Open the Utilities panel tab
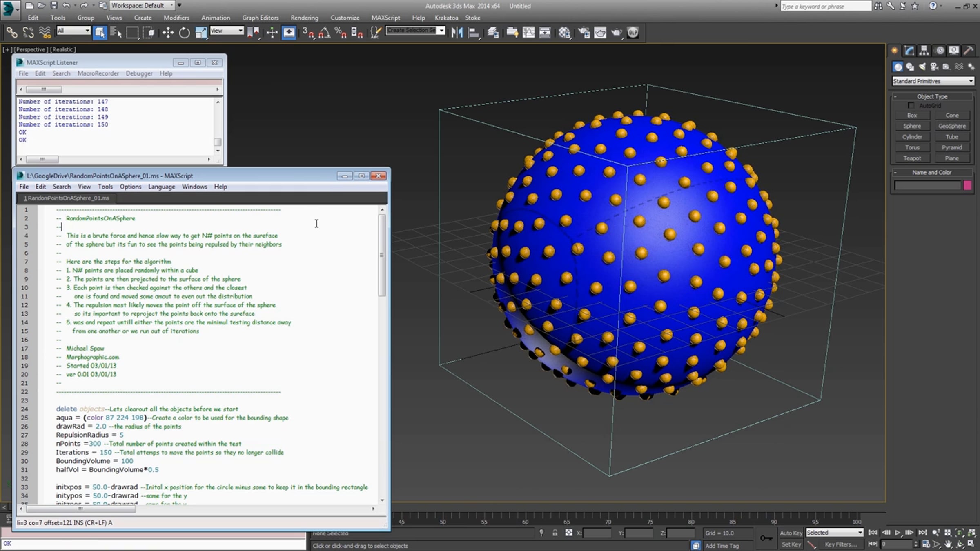 click(x=969, y=51)
